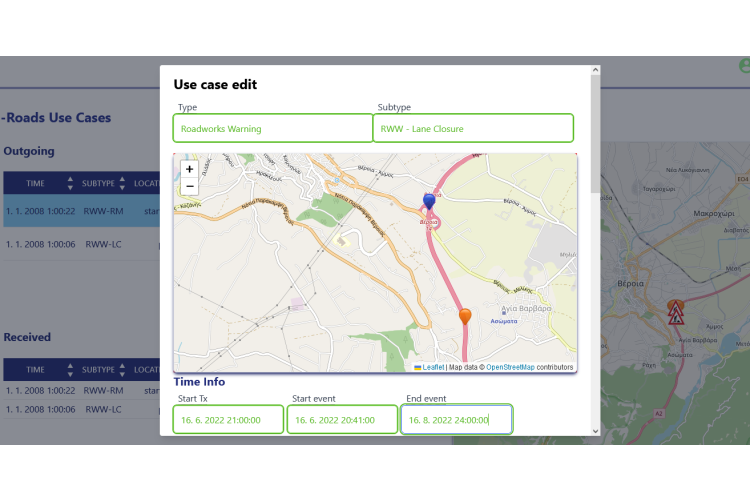Select Received row RWW-LC at 1:00:06
This screenshot has height=500, width=750.
pos(82,410)
